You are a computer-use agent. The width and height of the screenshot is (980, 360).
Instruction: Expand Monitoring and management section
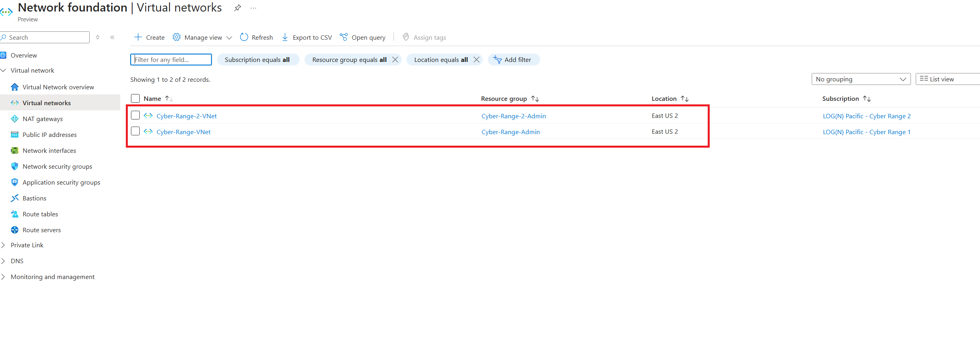[3, 277]
